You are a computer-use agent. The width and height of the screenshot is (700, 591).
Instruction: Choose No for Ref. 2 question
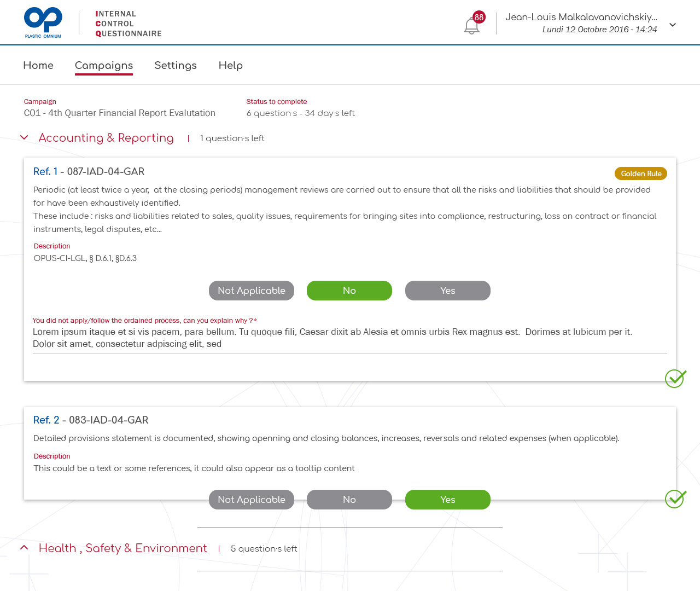tap(349, 500)
